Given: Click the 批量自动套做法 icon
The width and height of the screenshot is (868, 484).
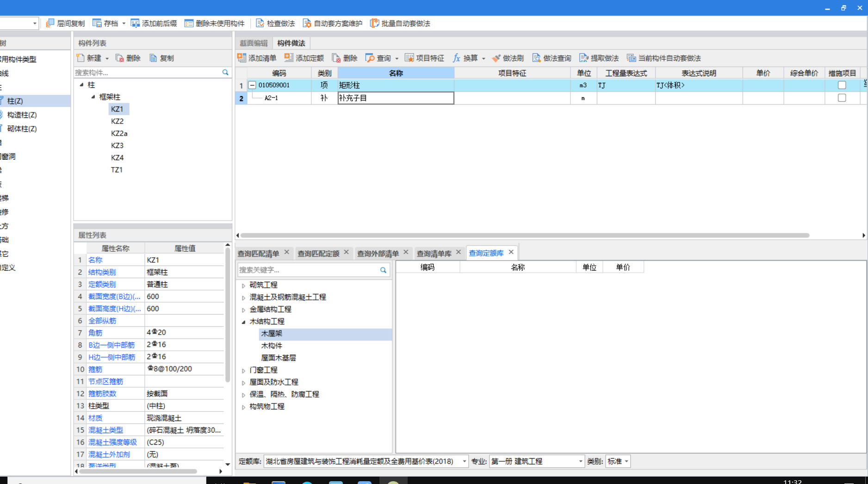Looking at the screenshot, I should [374, 23].
